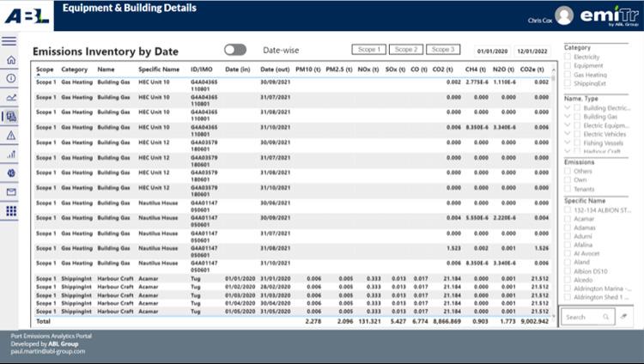Viewport: 644px width, 364px height.
Task: Expand the Building Gas type chevron
Action: click(568, 116)
